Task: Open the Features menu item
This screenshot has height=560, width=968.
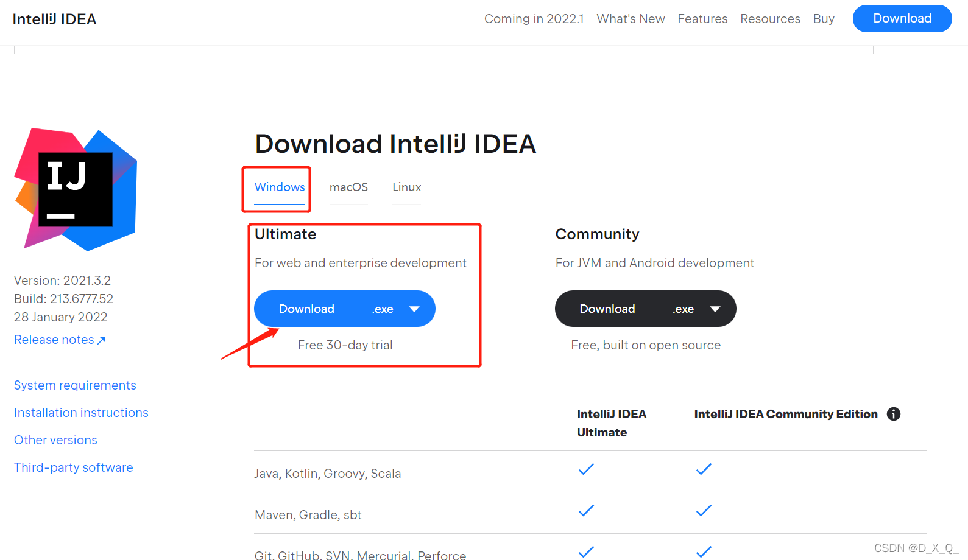Action: click(x=702, y=19)
